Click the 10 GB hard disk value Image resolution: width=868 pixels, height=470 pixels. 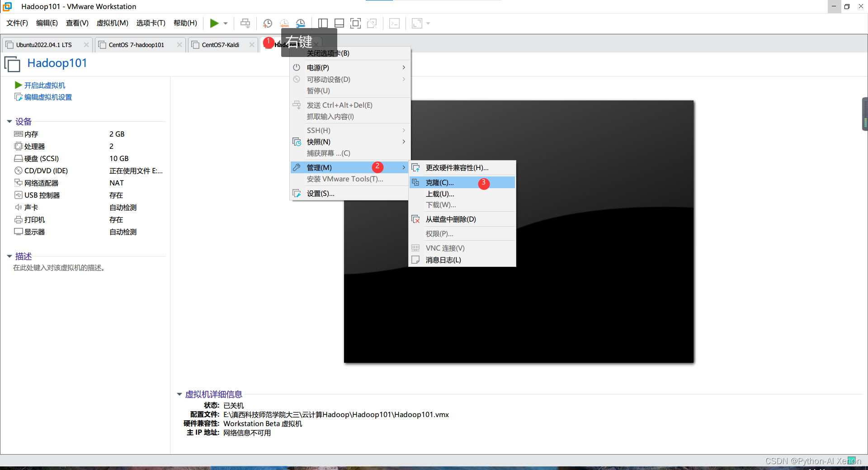click(x=119, y=158)
